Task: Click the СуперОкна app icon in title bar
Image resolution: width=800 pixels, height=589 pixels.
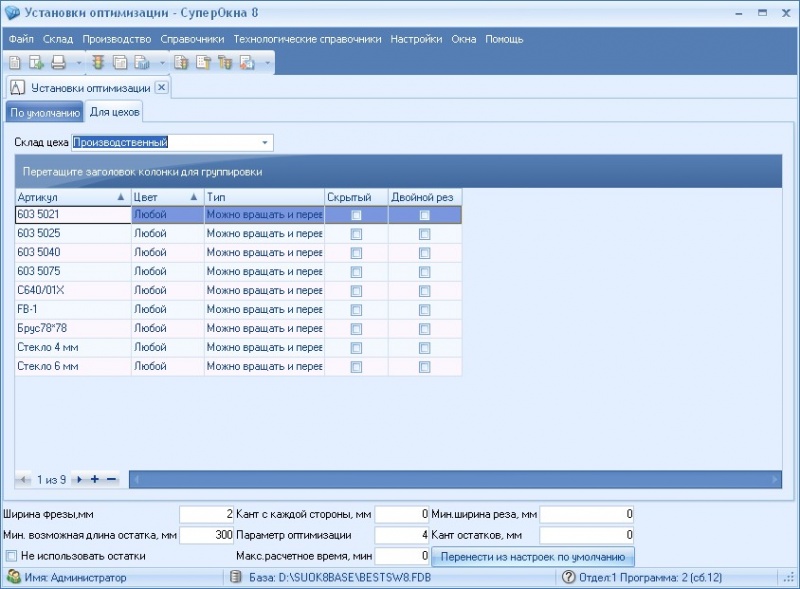Action: [12, 13]
